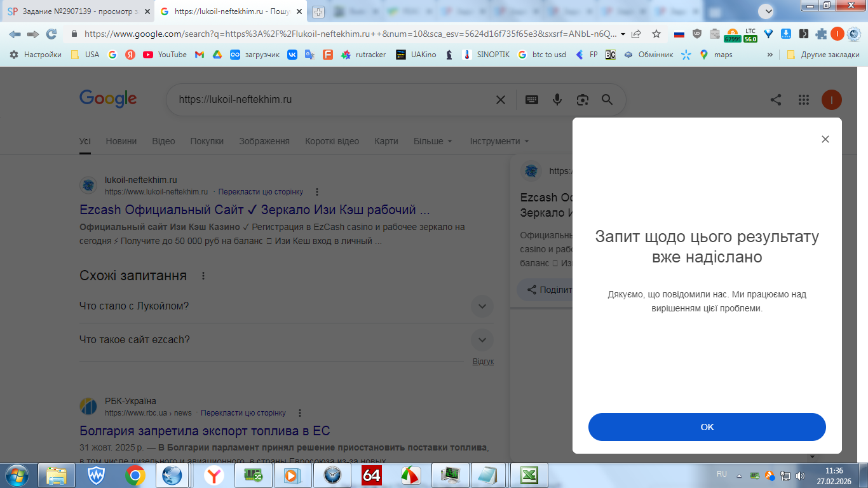Viewport: 868px width, 488px height.
Task: Open the tab search dropdown arrow
Action: click(767, 11)
